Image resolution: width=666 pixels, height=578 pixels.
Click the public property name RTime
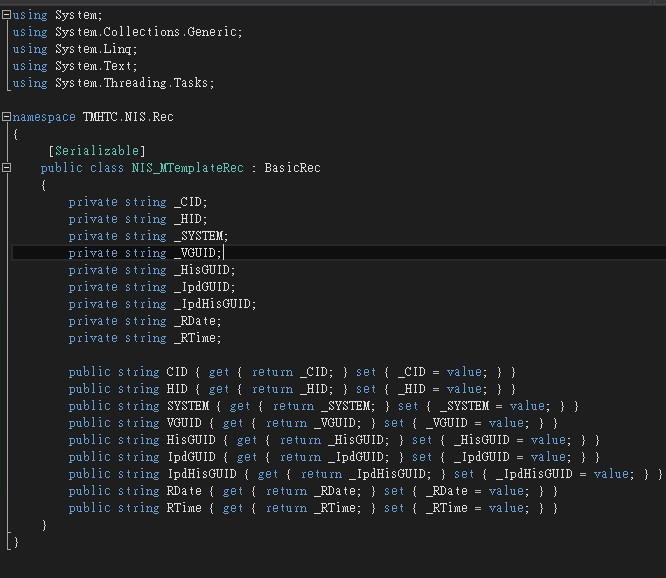[x=184, y=508]
